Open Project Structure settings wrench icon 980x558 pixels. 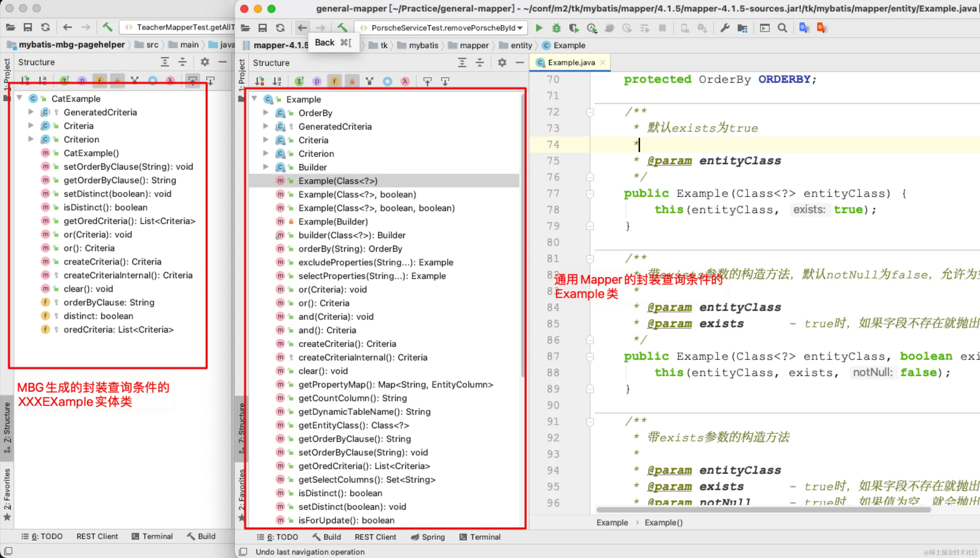(x=724, y=27)
